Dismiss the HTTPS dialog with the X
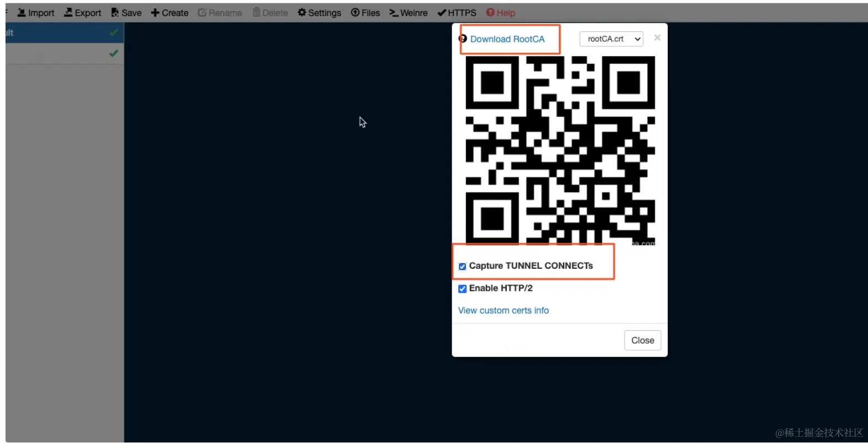 pos(657,37)
